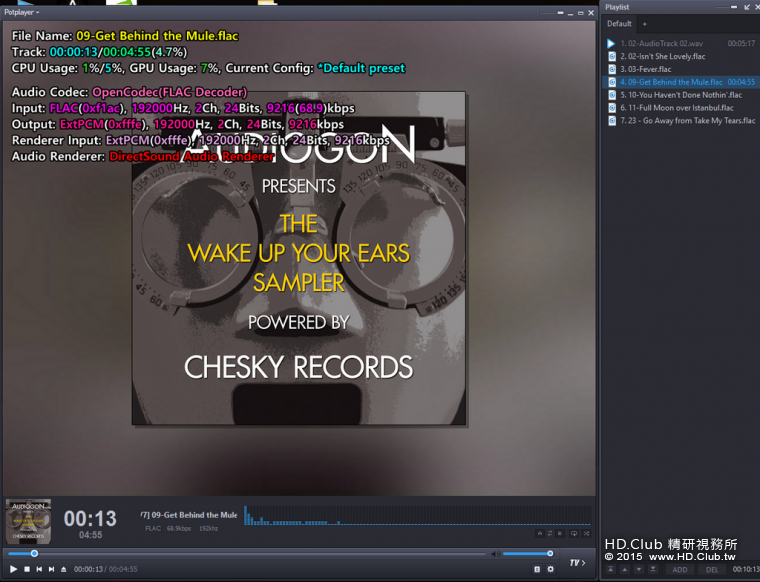Select 10-You Haven't Done Nothin'.flac
760x582 pixels.
pos(681,95)
